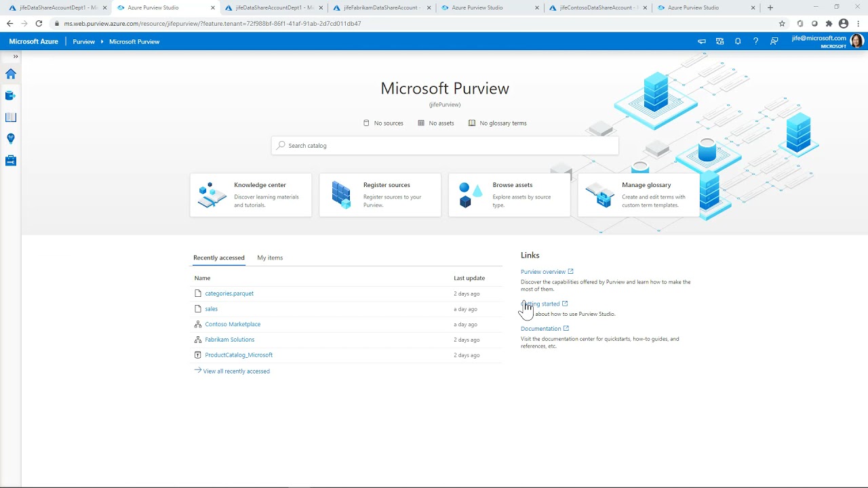Click the Manage glossary card icon
This screenshot has height=488, width=868.
pos(599,195)
